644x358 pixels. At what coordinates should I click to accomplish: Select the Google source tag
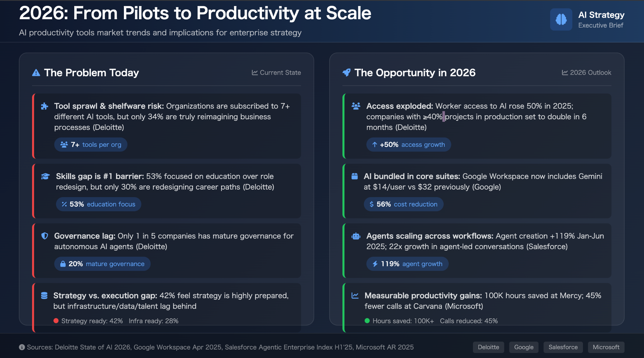[x=524, y=347]
